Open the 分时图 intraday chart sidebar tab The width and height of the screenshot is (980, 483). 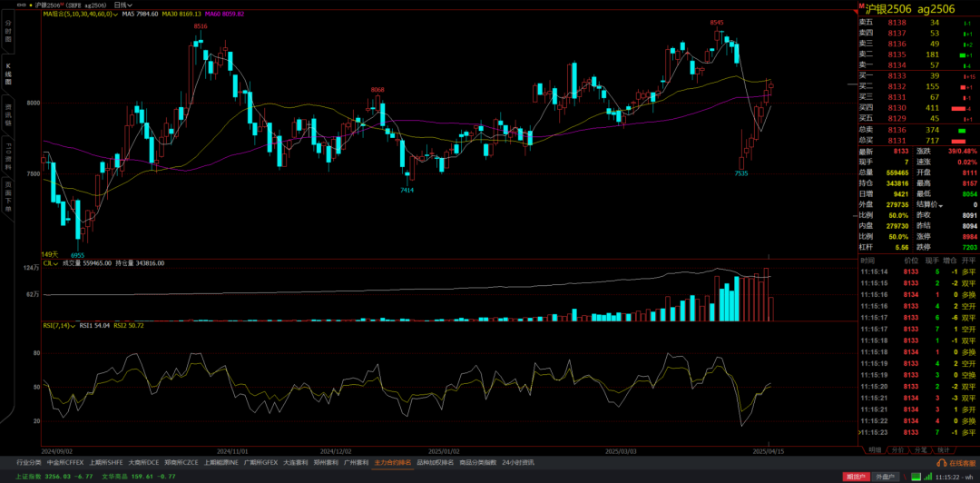(x=8, y=35)
